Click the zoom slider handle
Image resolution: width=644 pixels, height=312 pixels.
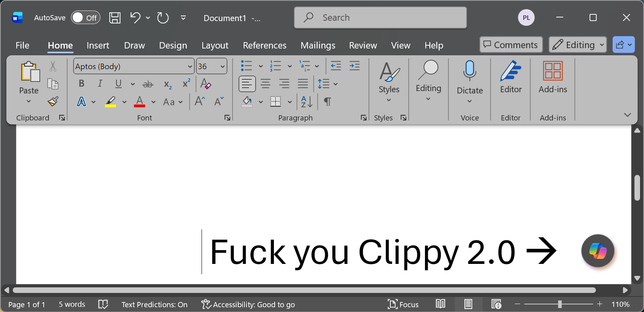(x=560, y=304)
